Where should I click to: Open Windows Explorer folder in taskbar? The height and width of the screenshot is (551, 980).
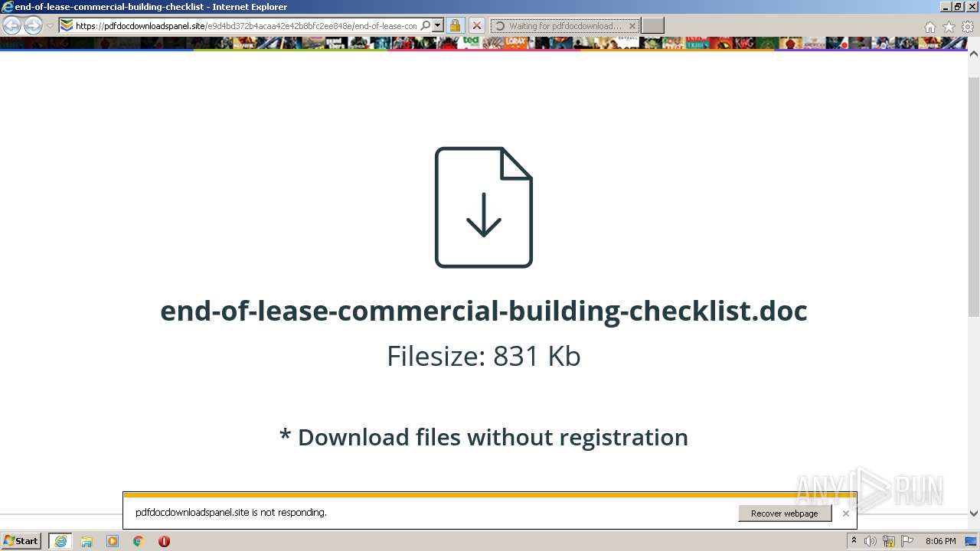point(87,541)
